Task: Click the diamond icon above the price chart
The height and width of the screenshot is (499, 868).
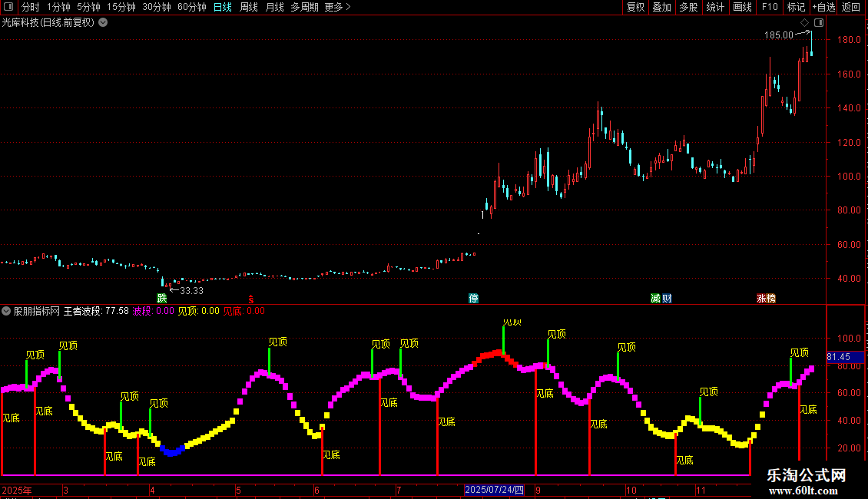Action: (x=805, y=23)
